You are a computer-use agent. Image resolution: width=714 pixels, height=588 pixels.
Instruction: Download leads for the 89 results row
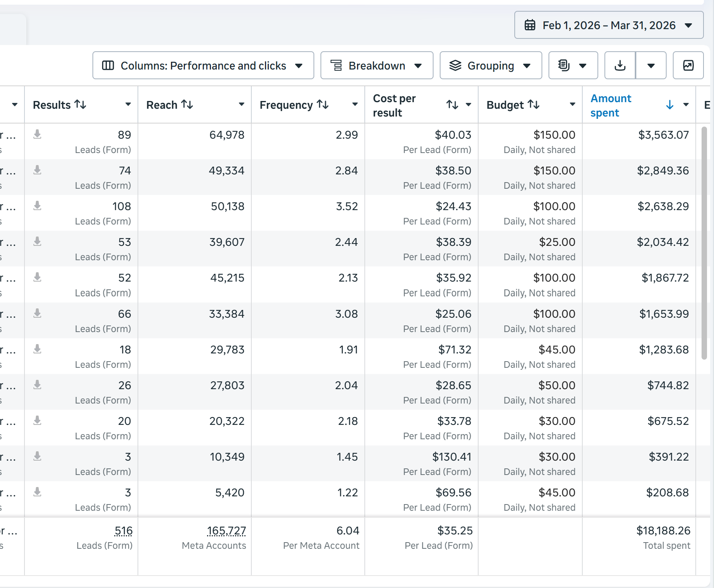pos(37,134)
